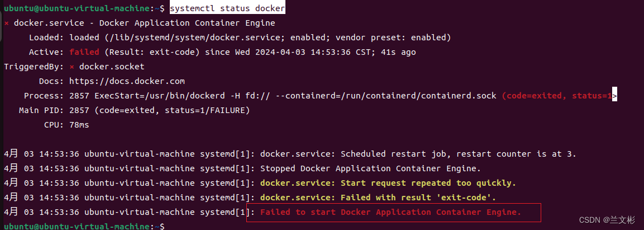Click the CPU 78ms value
Image resolution: width=644 pixels, height=230 pixels.
pos(79,125)
